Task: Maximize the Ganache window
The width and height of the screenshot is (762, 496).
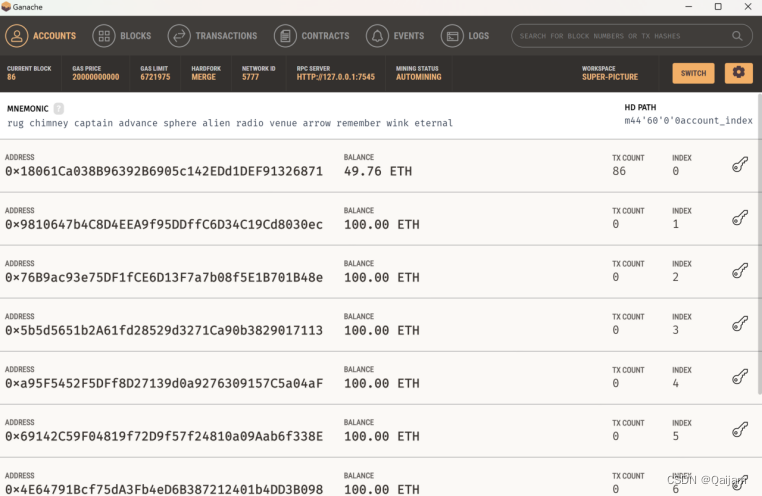Action: [x=718, y=7]
